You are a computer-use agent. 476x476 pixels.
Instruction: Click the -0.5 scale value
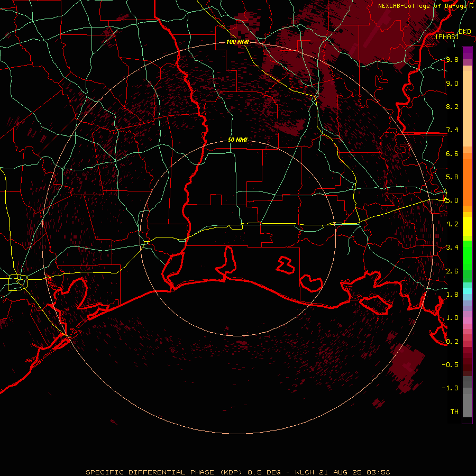tap(450, 365)
